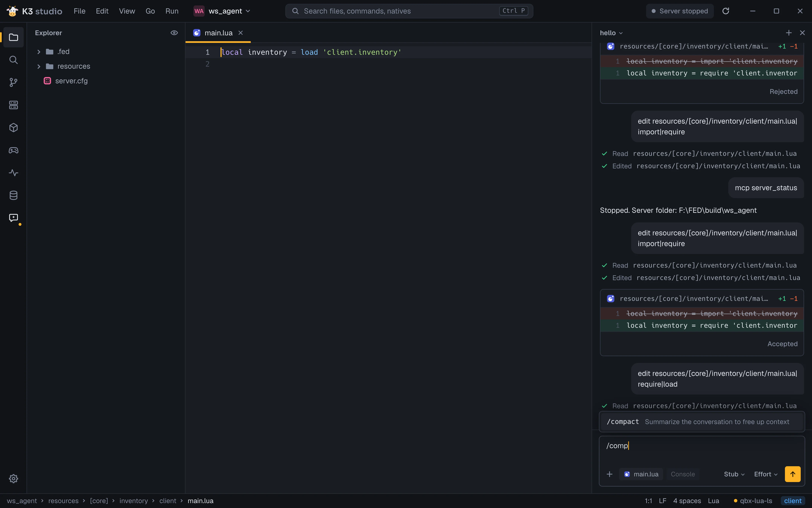Click 'Stopped. Server folder' response text

tap(678, 210)
